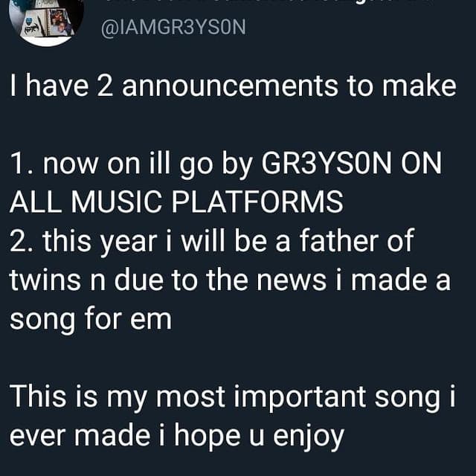Viewport: 476px width, 476px height.
Task: Select the 'ever made i hope u enjoy' line
Action: [x=177, y=437]
